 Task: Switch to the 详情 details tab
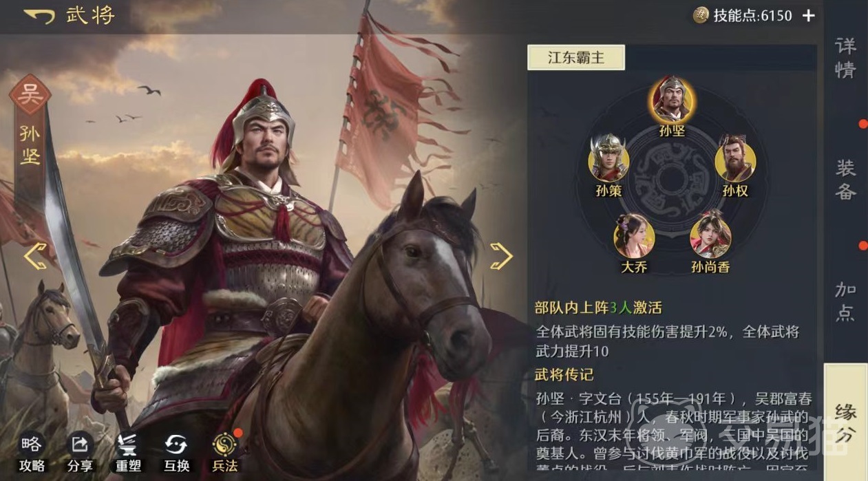click(x=845, y=57)
